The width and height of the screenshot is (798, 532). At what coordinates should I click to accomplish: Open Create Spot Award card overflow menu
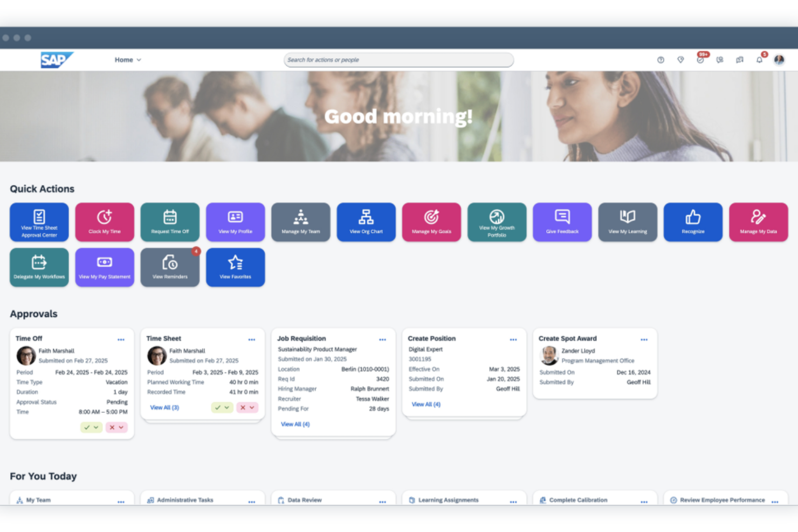pos(644,340)
